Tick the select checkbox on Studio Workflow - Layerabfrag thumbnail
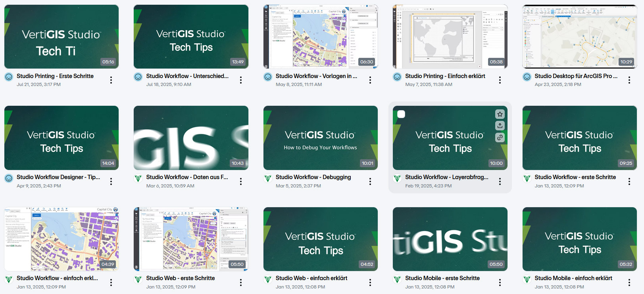Screen dimensions: 644x294 [x=401, y=114]
